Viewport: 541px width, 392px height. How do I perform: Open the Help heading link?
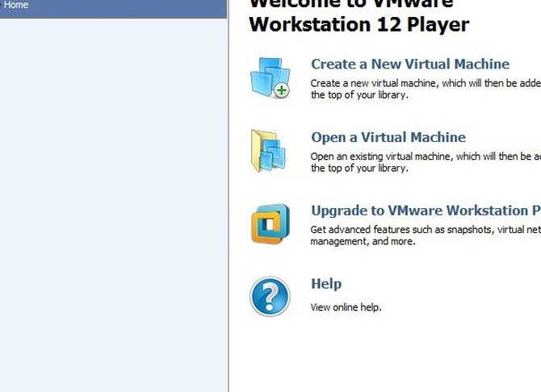[x=326, y=284]
